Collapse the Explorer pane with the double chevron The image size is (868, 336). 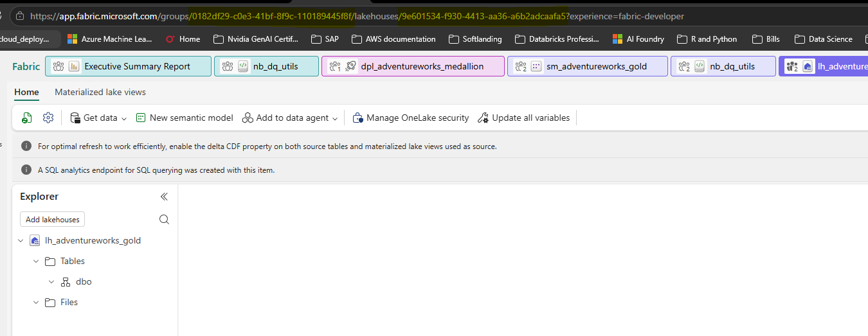(x=164, y=197)
